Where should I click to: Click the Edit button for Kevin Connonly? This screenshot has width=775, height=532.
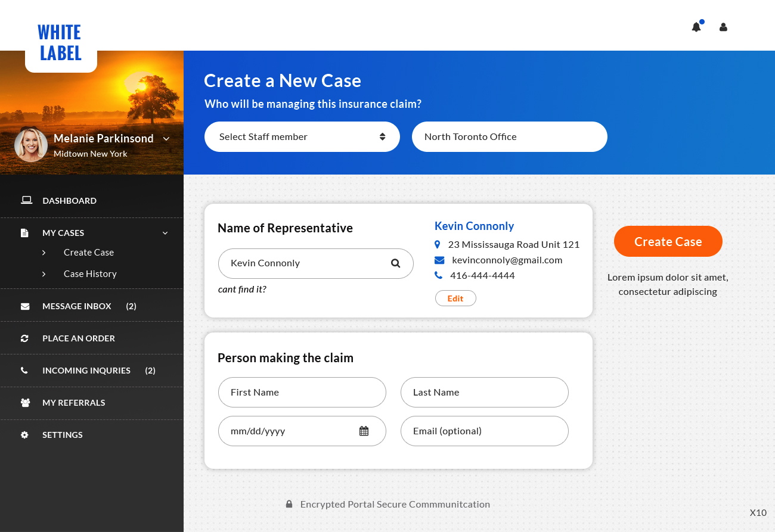tap(455, 298)
